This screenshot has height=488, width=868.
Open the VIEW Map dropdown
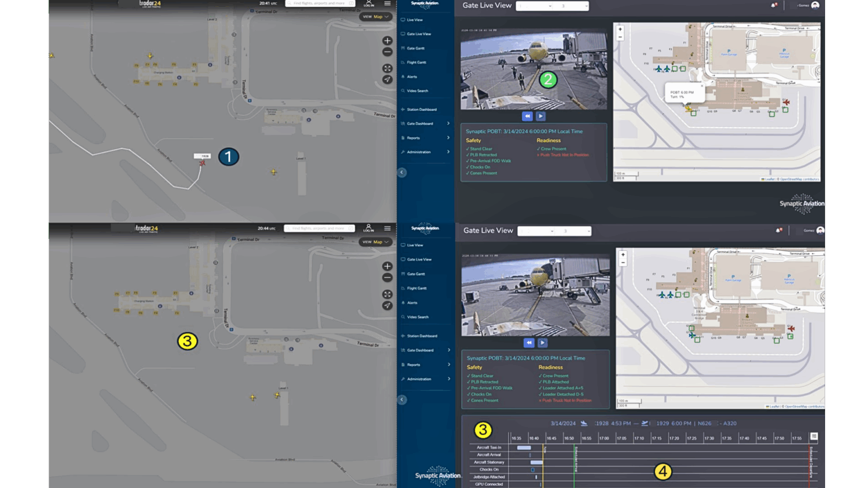click(375, 16)
